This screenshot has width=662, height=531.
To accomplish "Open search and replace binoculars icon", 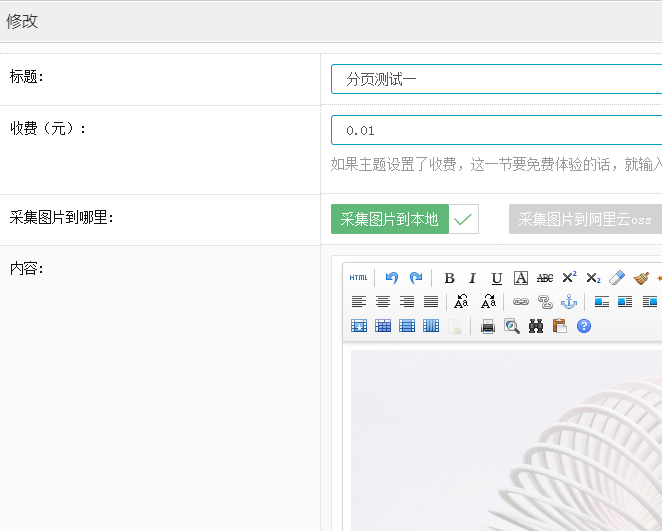I will (536, 326).
